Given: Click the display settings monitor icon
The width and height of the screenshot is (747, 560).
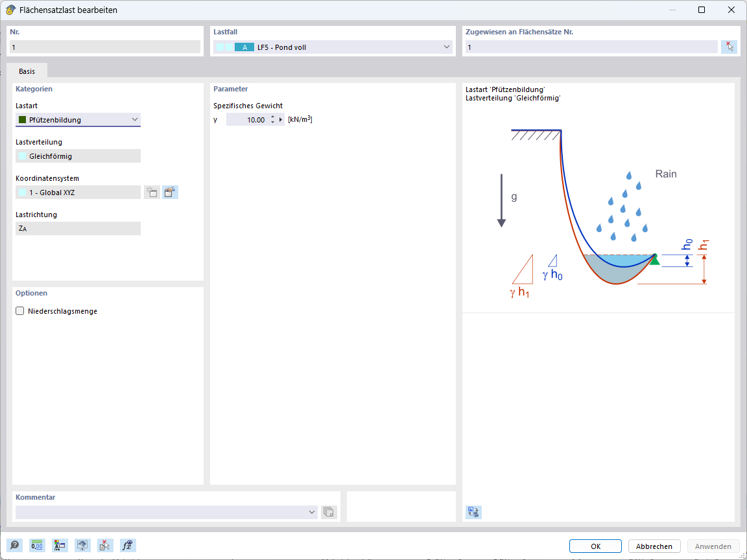Looking at the screenshot, I should click(x=82, y=545).
